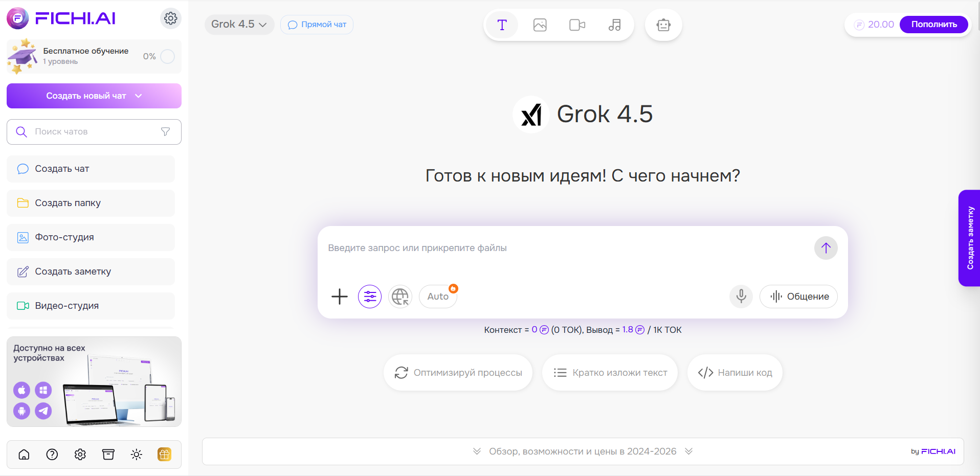Choose Кратко изложи текст suggestion
Image resolution: width=980 pixels, height=476 pixels.
coord(610,373)
